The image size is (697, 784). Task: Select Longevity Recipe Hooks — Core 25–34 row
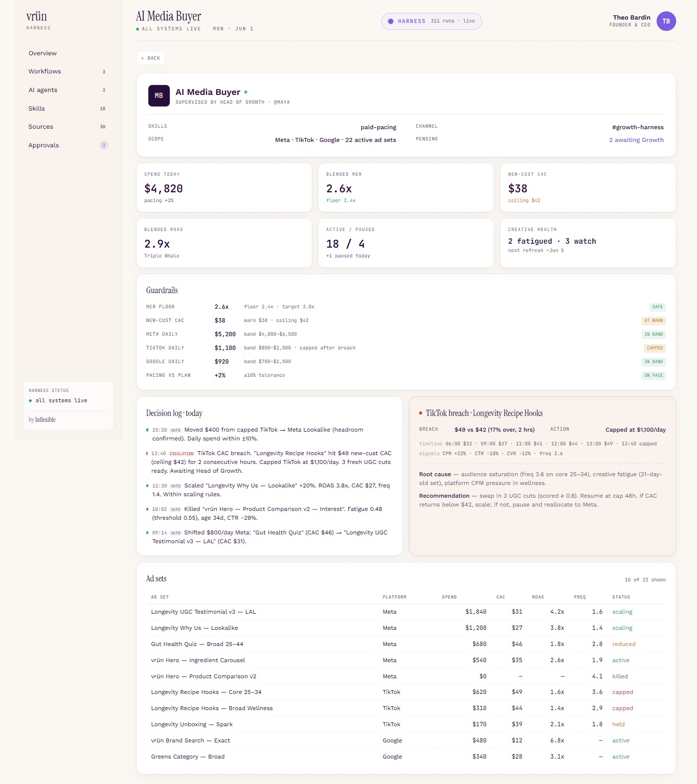(x=406, y=692)
